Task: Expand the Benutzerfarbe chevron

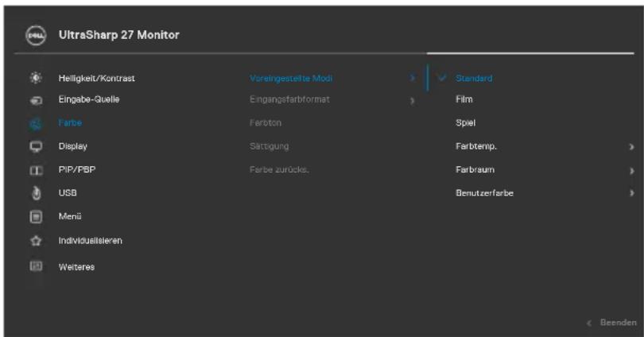Action: click(x=632, y=193)
